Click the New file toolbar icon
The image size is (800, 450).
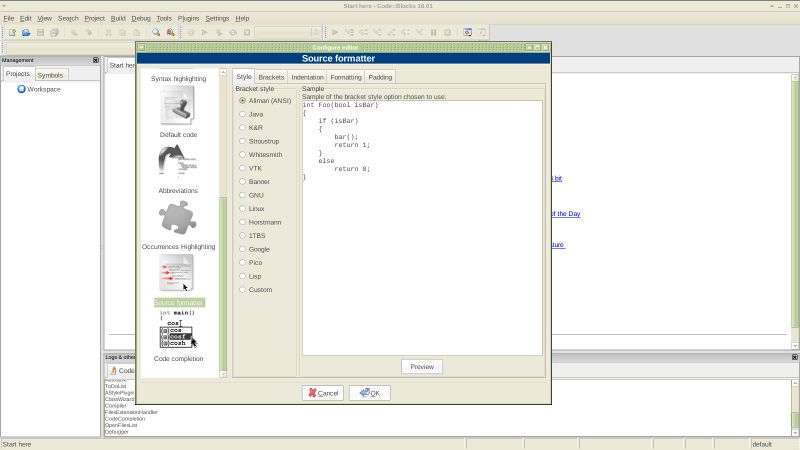(12, 32)
